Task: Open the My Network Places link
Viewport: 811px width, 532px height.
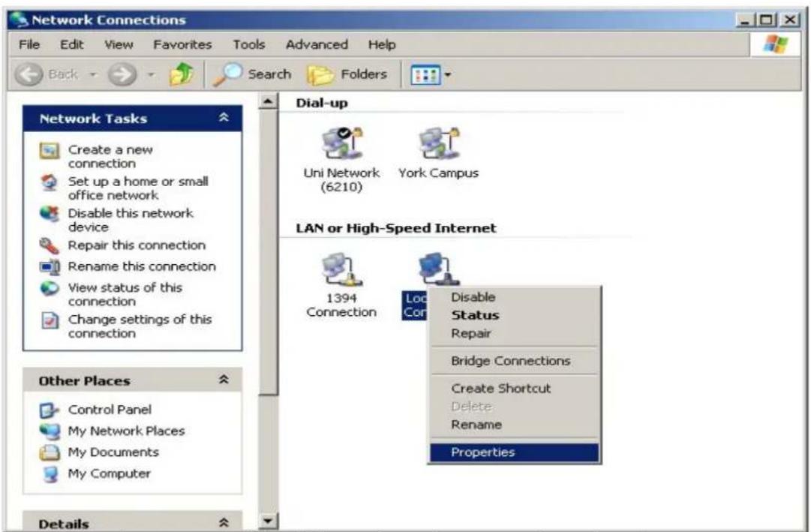Action: pyautogui.click(x=126, y=431)
